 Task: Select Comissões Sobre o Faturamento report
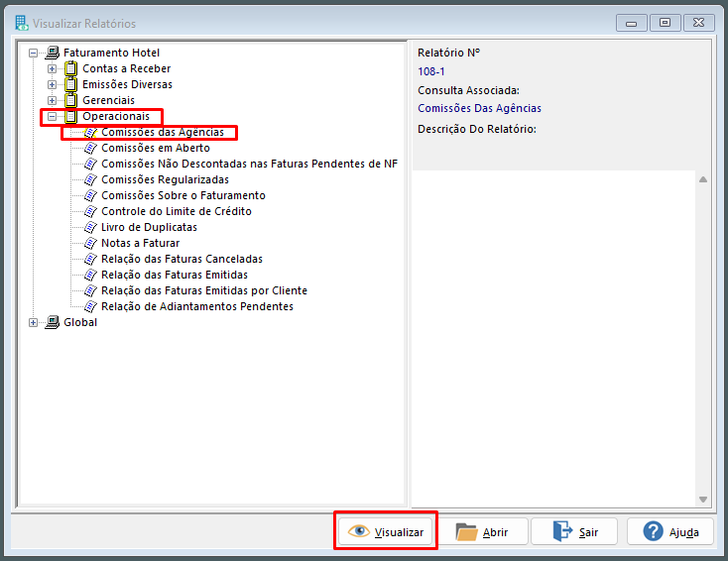(x=183, y=195)
